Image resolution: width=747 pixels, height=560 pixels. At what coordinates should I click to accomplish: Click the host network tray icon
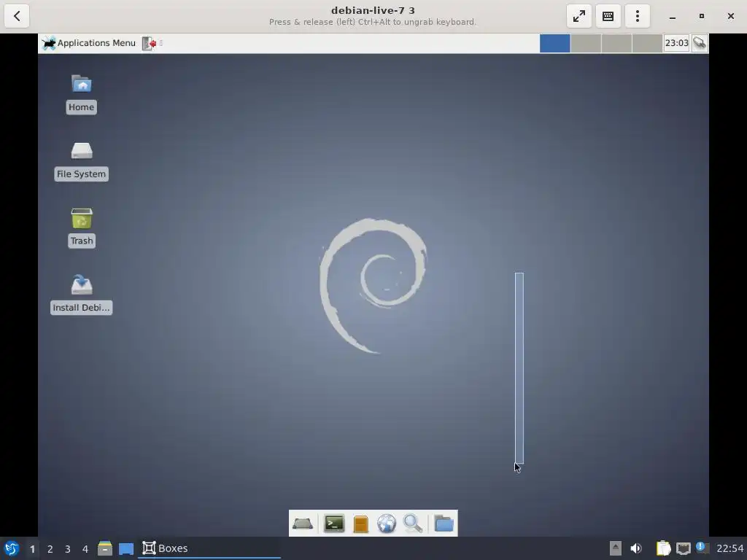tap(683, 548)
